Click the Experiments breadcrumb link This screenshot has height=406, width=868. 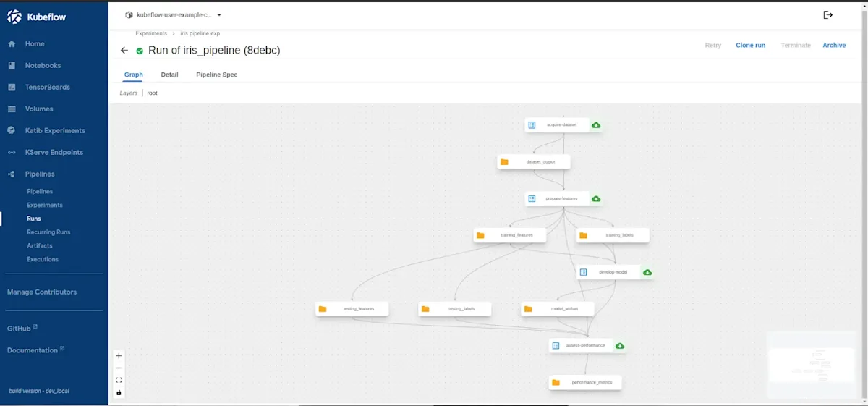[x=151, y=33]
